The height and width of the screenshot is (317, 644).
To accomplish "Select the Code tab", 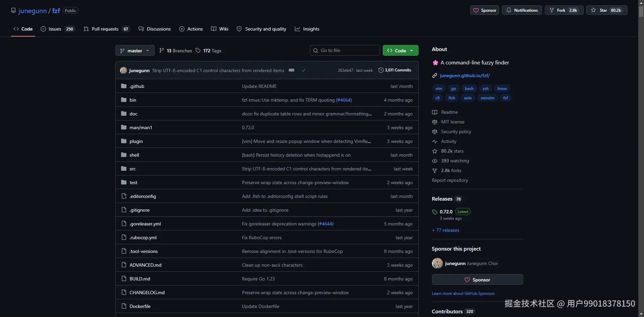I will tap(23, 29).
